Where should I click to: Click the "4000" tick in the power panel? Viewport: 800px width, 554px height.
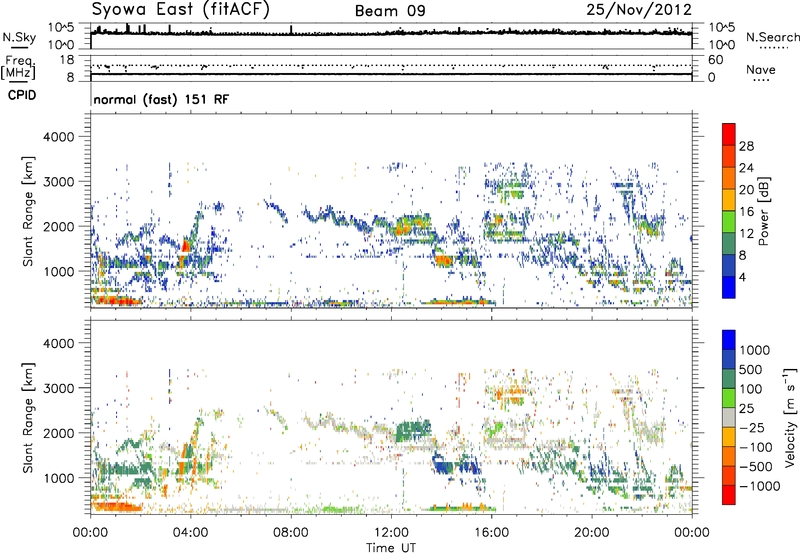[58, 137]
